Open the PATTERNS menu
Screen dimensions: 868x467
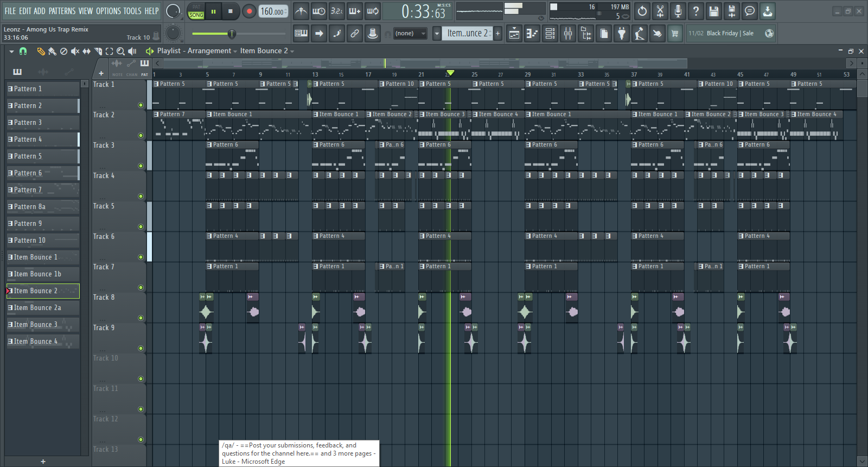62,11
